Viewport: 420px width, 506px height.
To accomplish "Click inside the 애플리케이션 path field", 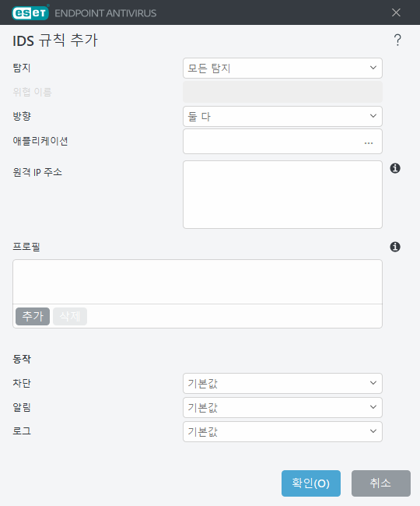I will tap(272, 142).
